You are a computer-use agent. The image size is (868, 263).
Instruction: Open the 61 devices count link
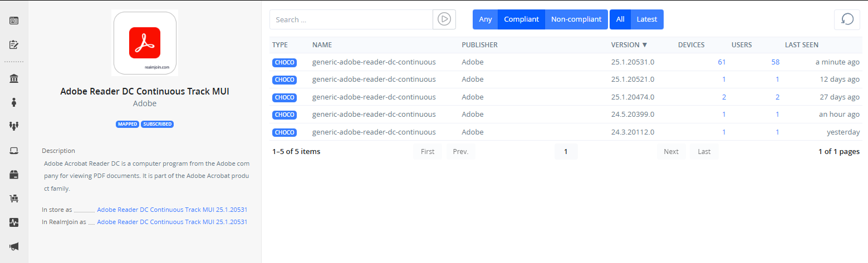(722, 62)
